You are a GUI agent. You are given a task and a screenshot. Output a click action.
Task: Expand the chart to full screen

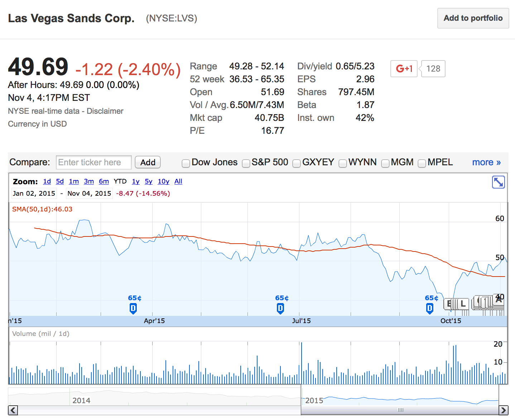(x=498, y=182)
